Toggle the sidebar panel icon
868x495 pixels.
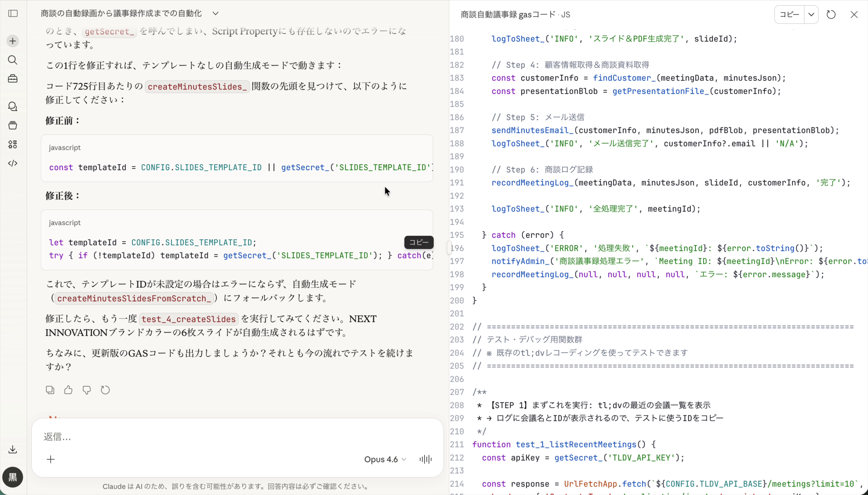13,14
